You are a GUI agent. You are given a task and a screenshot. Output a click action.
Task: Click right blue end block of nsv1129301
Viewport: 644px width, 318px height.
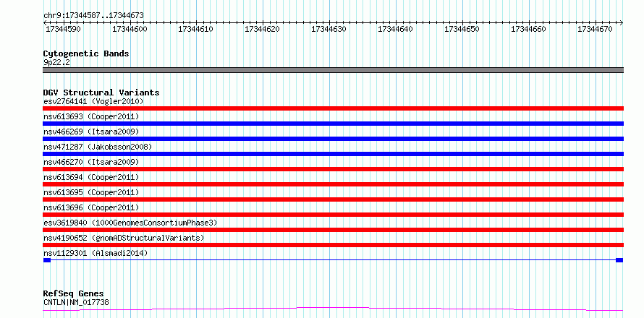point(620,260)
